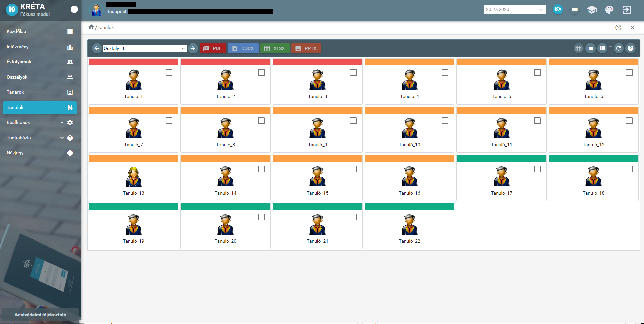Open tile size lines menu
Viewport: 644px width, 324px height.
click(x=610, y=48)
